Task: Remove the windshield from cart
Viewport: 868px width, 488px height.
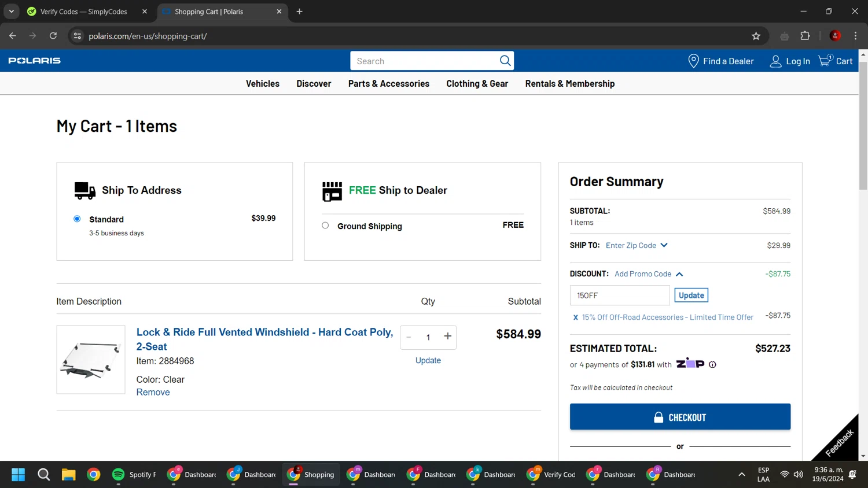Action: (153, 392)
